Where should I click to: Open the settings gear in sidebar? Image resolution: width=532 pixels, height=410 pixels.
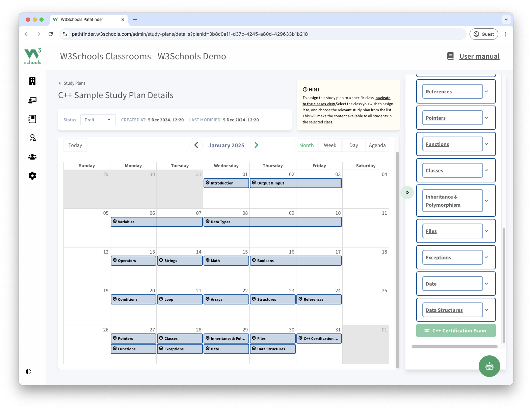coord(32,176)
